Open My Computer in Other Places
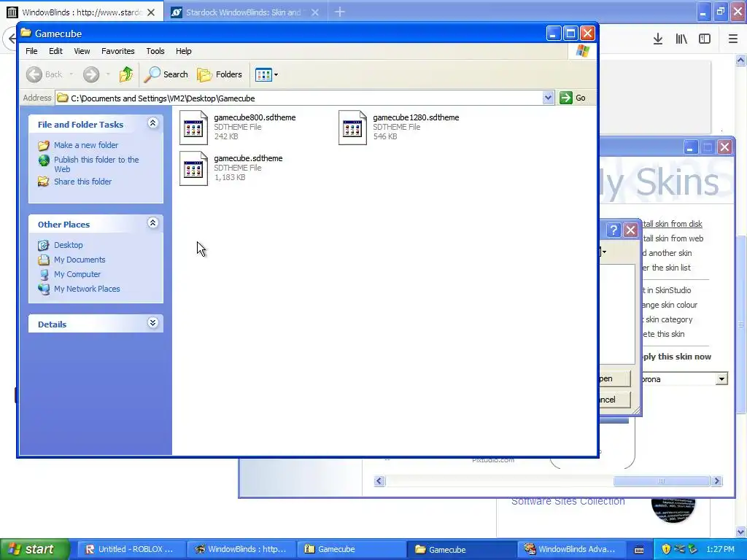 coord(77,274)
